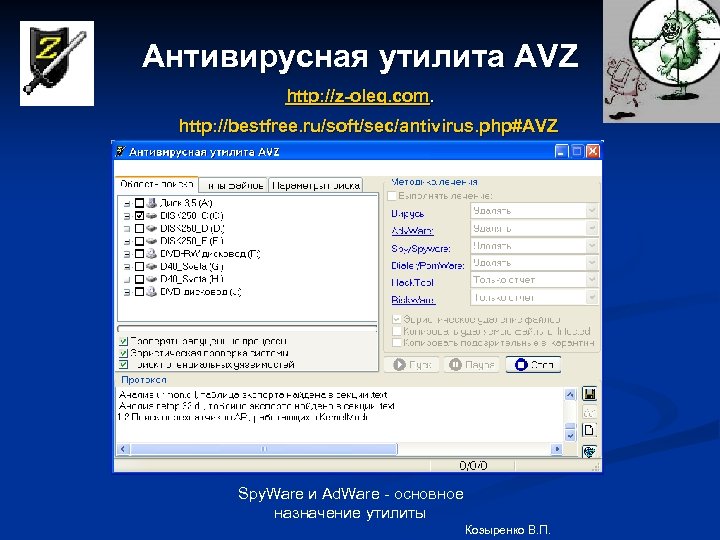
Task: Click the glasses icon beside the protocol log
Action: click(589, 412)
